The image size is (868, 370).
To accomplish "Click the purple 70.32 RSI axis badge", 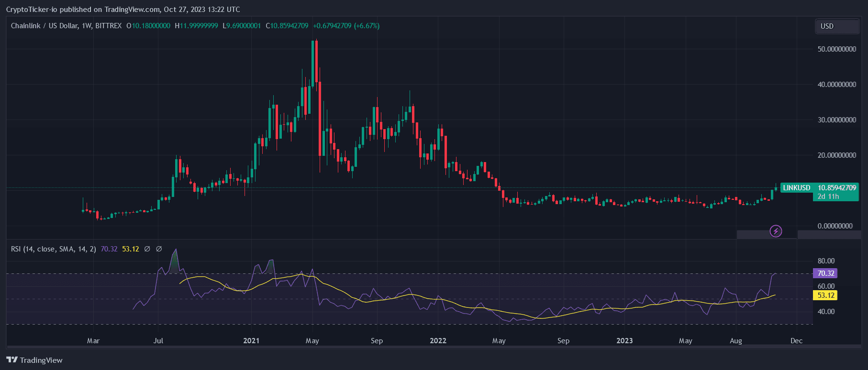I will click(825, 273).
